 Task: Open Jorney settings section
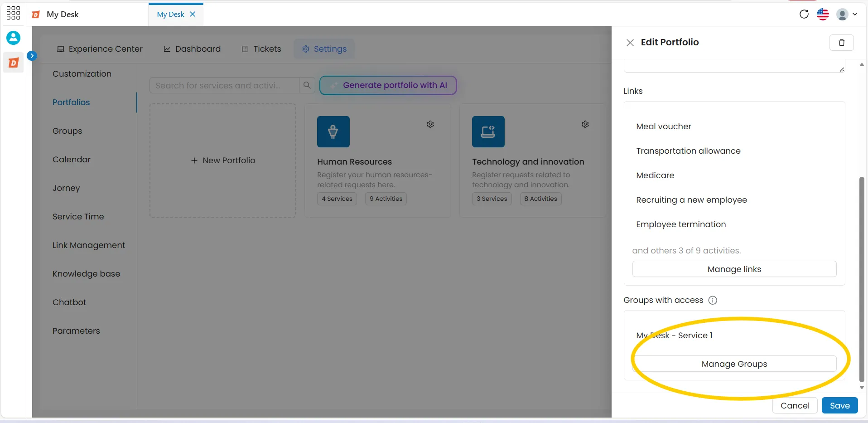pyautogui.click(x=66, y=188)
